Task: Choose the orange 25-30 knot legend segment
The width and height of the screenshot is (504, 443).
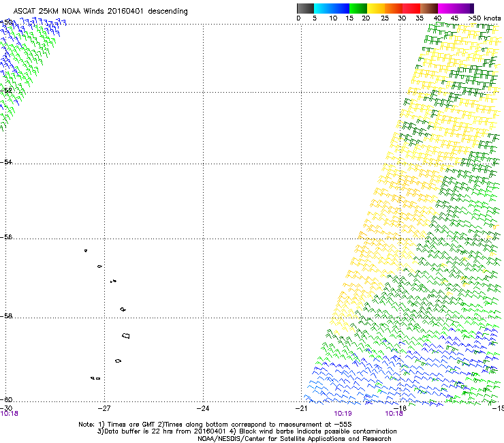Action: pos(394,8)
